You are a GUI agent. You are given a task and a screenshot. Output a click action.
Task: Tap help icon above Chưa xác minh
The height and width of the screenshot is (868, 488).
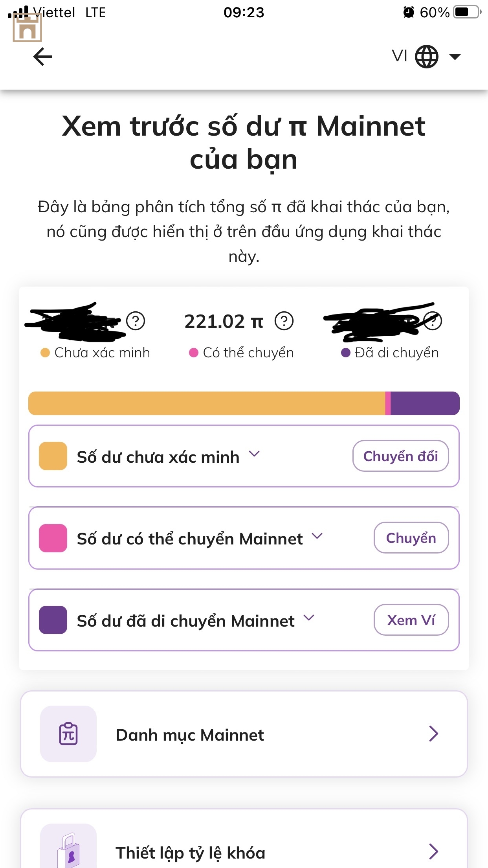tap(136, 321)
